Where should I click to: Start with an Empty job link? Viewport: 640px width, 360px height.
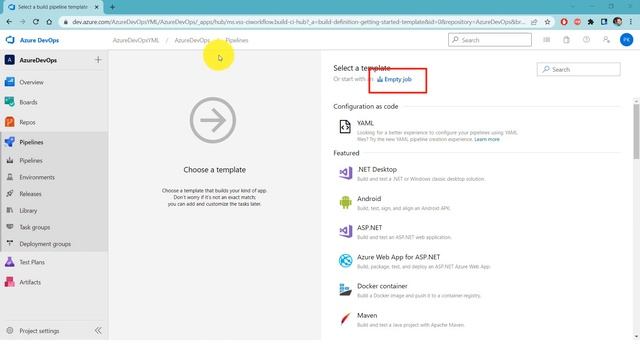point(394,79)
